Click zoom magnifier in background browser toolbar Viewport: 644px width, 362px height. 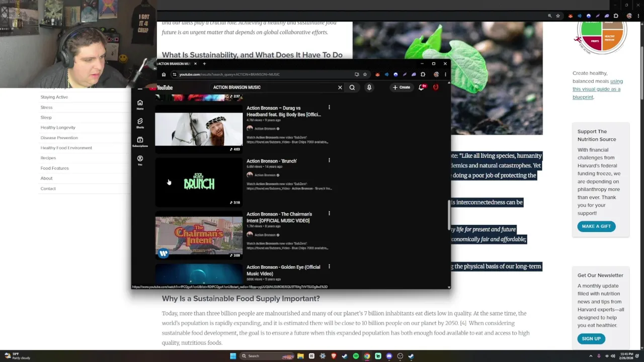point(549,16)
